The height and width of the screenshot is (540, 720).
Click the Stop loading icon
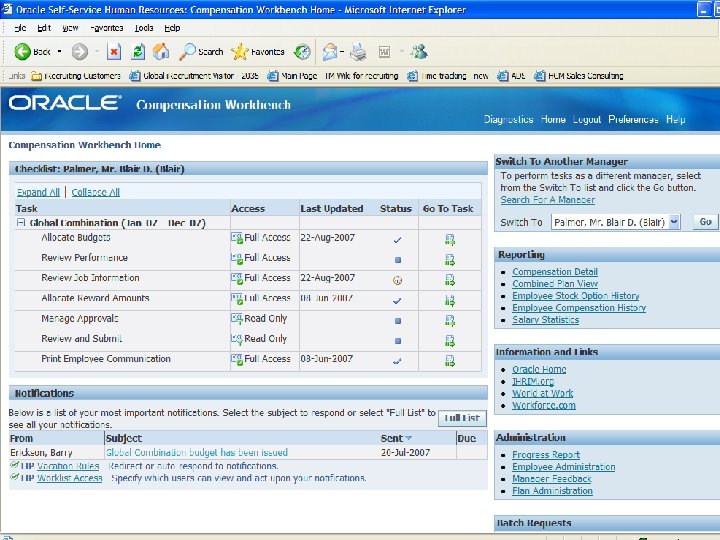(x=114, y=52)
